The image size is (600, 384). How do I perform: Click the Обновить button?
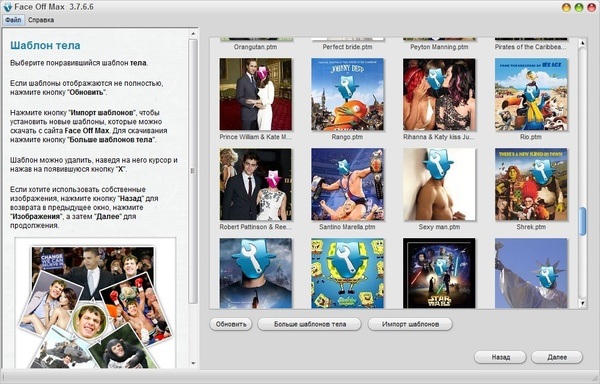231,324
